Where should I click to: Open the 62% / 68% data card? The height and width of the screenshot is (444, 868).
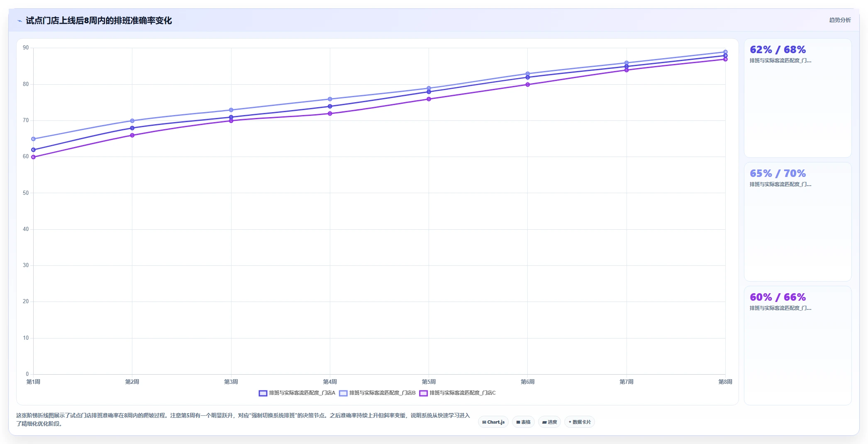(x=797, y=98)
